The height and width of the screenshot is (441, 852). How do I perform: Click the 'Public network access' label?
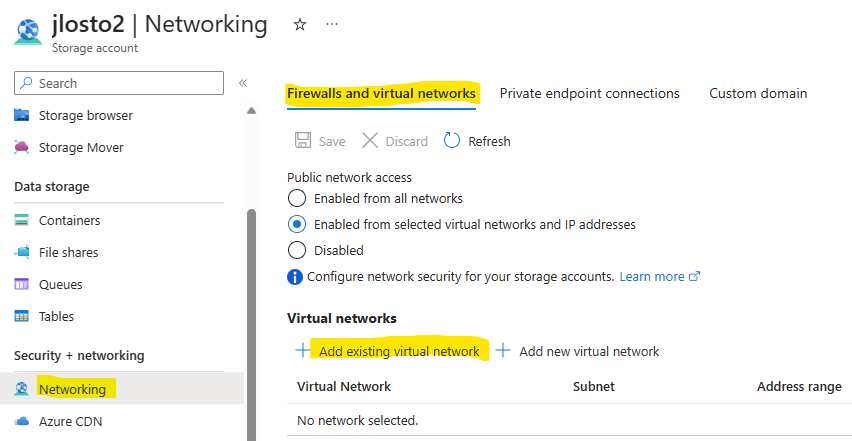(349, 178)
